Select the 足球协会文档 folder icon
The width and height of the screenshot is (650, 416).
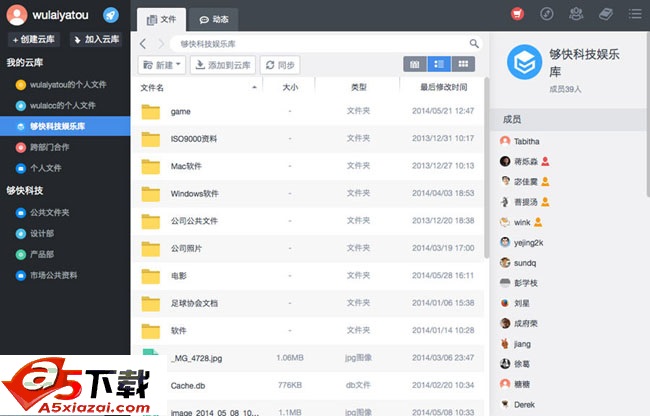coord(150,303)
